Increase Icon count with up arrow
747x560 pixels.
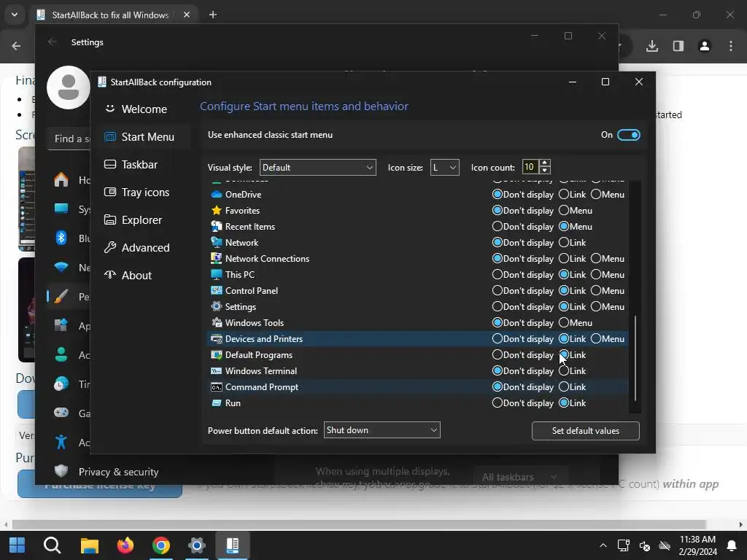(545, 163)
